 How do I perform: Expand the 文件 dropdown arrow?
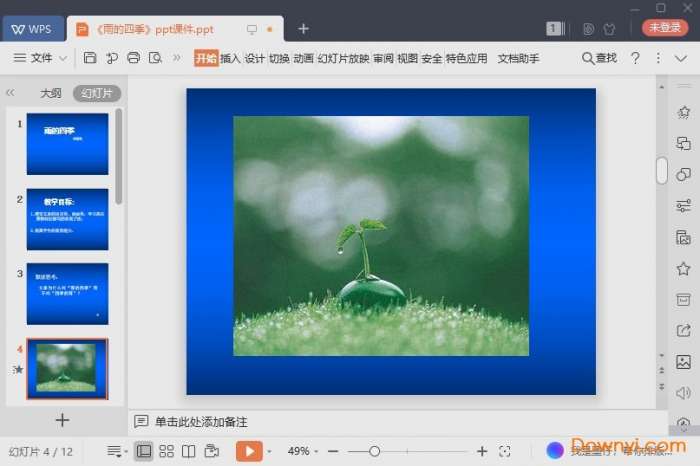click(63, 58)
